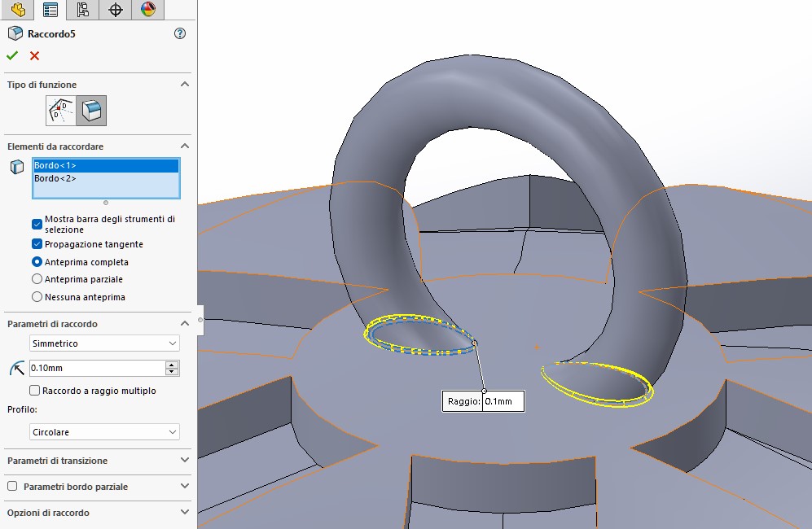812x529 pixels.
Task: Select the chamfer feature type icon
Action: point(61,110)
